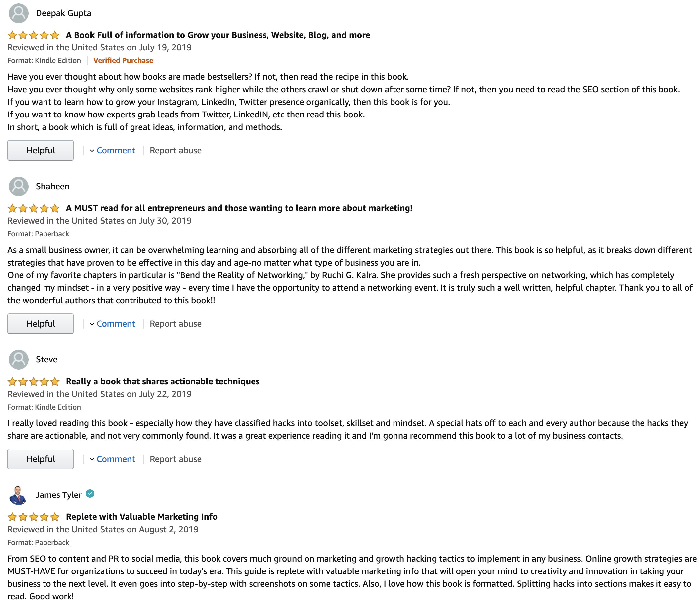This screenshot has height=608, width=700.
Task: Click the star rating on Steve's review
Action: pyautogui.click(x=34, y=381)
